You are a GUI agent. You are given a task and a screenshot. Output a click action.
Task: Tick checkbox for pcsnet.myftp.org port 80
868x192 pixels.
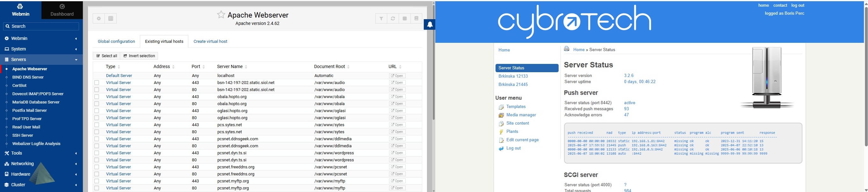coord(97,188)
